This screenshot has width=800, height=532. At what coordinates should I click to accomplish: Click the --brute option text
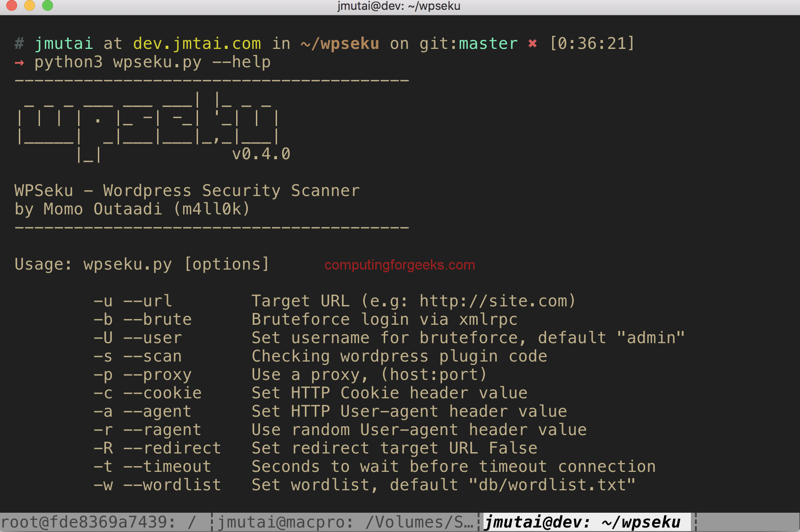(158, 319)
